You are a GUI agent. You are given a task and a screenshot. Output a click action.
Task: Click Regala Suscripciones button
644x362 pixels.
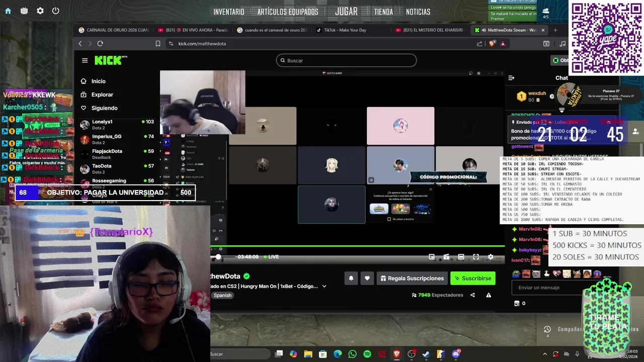click(x=412, y=278)
